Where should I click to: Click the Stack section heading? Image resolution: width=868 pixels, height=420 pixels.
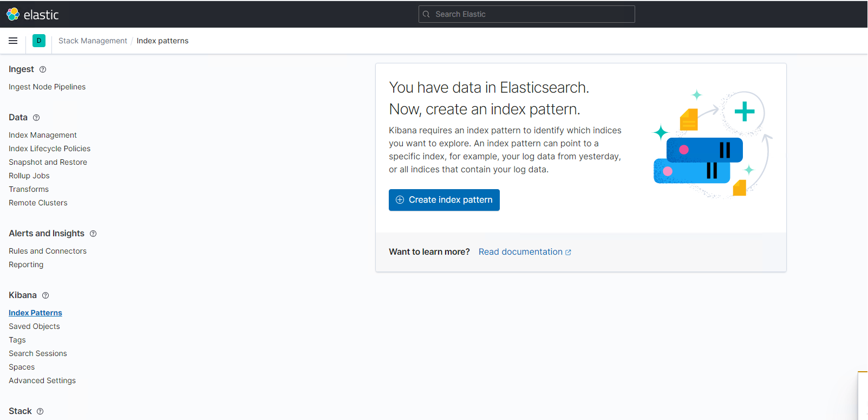[x=20, y=411]
